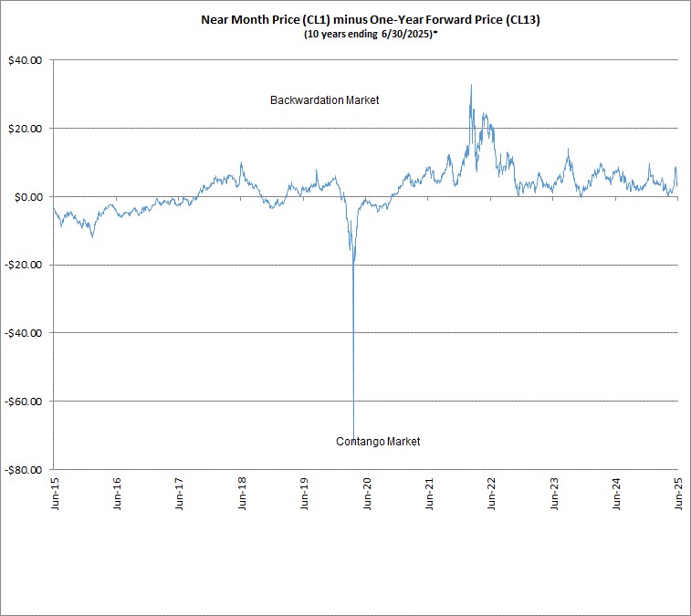Click the -$80.00 y-axis label
Viewport: 691px width, 616px height.
point(25,470)
